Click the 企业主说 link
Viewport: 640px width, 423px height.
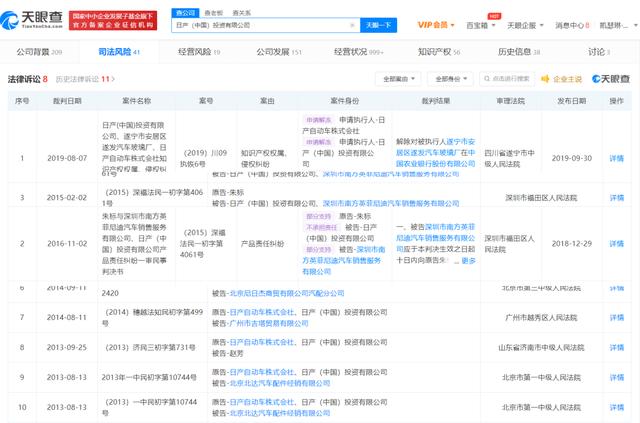(x=567, y=79)
